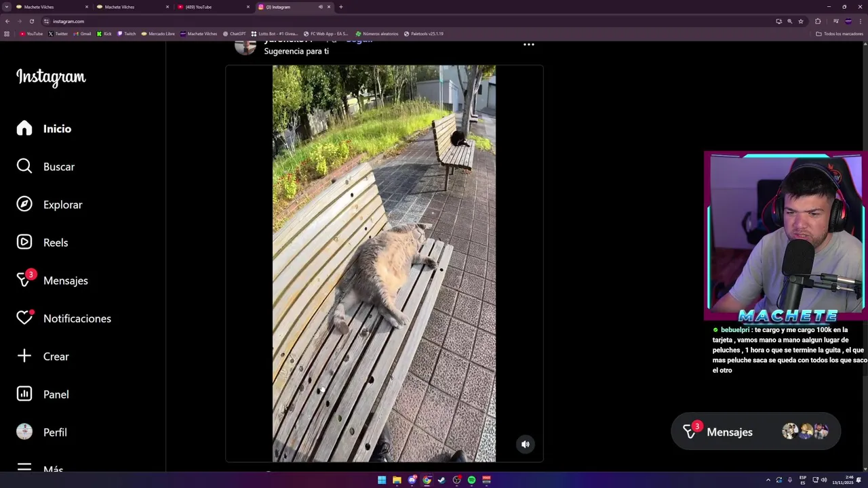Open the Chrome three-dot menu
This screenshot has width=868, height=488.
861,21
